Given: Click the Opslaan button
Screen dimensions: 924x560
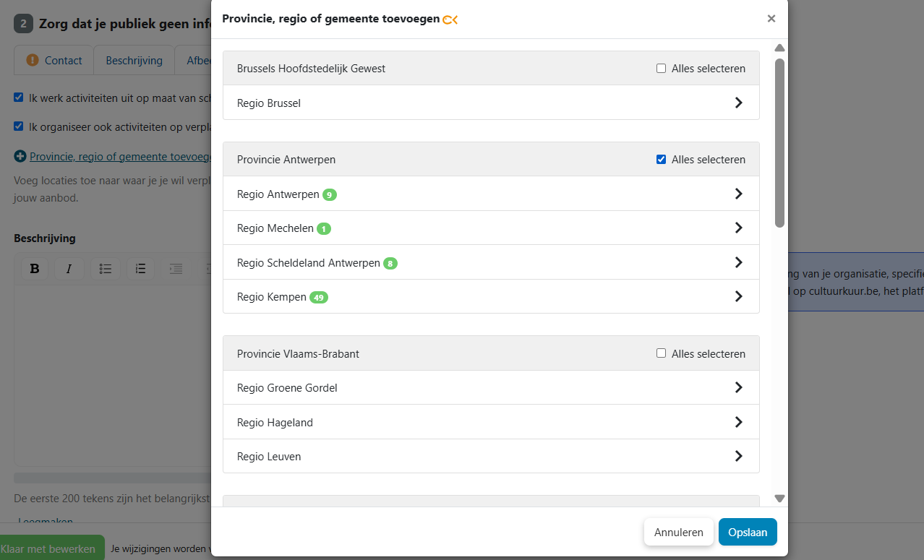Looking at the screenshot, I should [748, 532].
